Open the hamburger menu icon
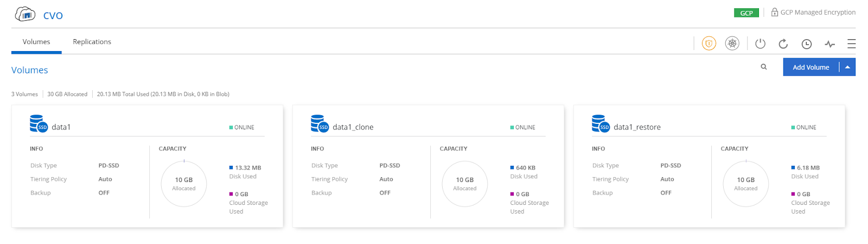The height and width of the screenshot is (244, 868). pyautogui.click(x=851, y=44)
